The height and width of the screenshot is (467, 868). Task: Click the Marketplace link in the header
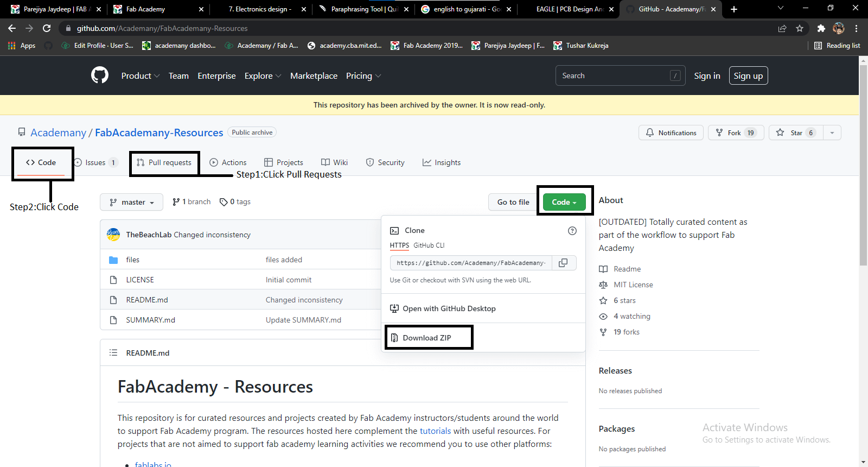(x=314, y=75)
